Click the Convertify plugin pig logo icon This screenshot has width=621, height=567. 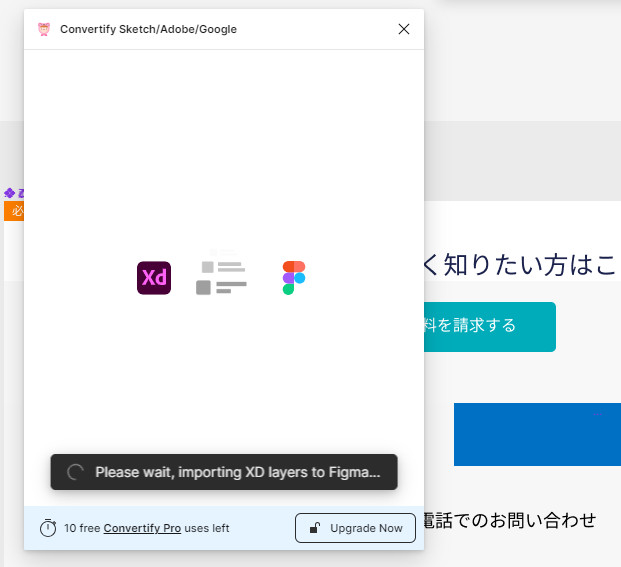(44, 29)
